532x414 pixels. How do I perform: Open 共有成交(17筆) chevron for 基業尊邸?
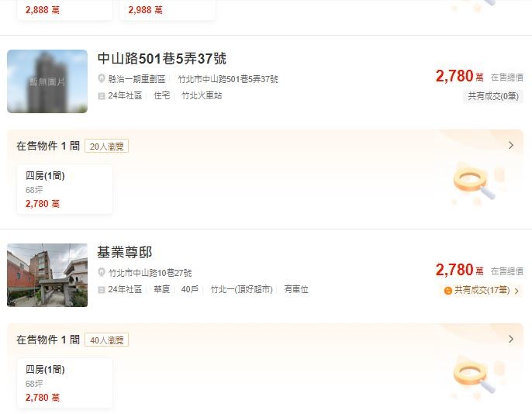[x=516, y=291]
